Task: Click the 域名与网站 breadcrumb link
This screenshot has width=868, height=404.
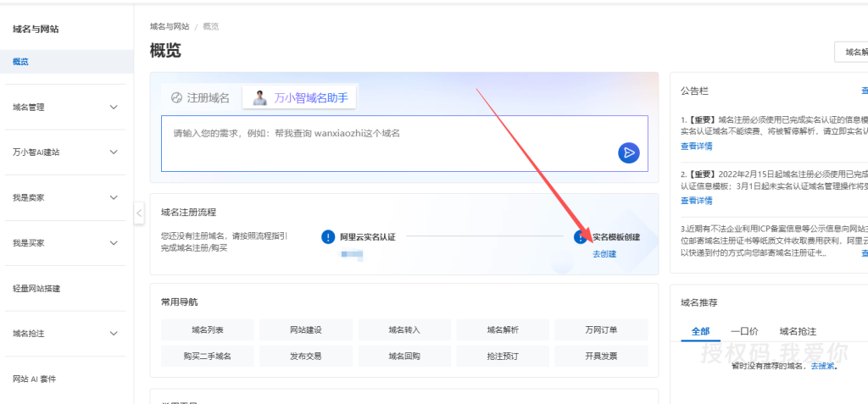Action: coord(170,26)
